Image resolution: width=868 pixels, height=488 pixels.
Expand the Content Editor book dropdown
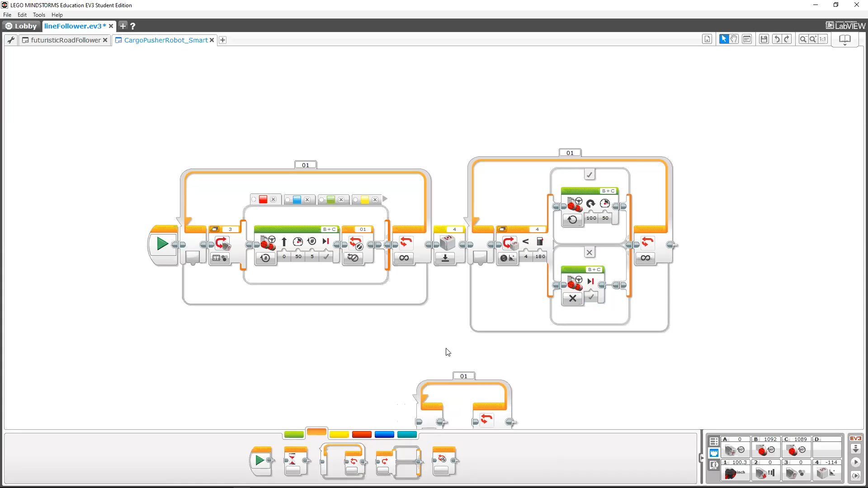tap(844, 40)
